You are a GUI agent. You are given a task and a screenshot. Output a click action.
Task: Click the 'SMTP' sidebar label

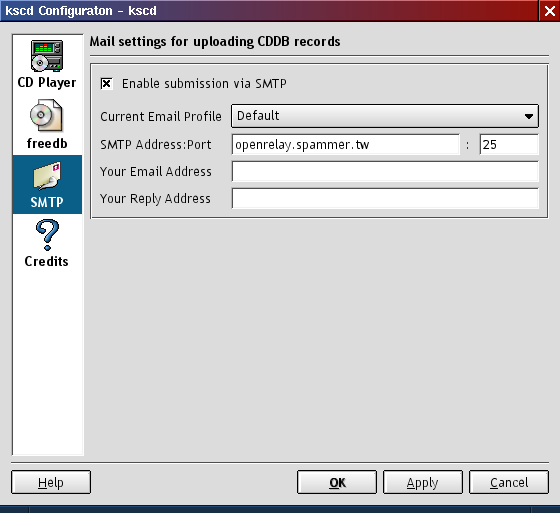[47, 202]
